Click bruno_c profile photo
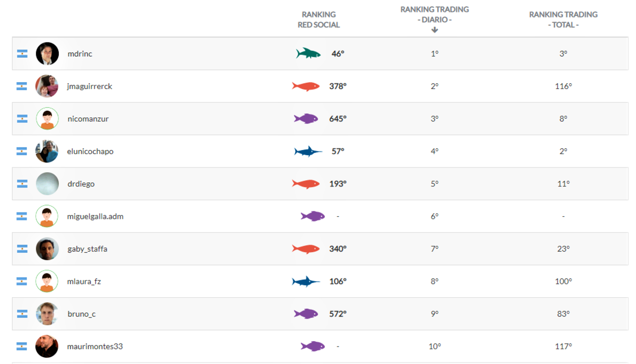The image size is (636, 364). point(47,314)
